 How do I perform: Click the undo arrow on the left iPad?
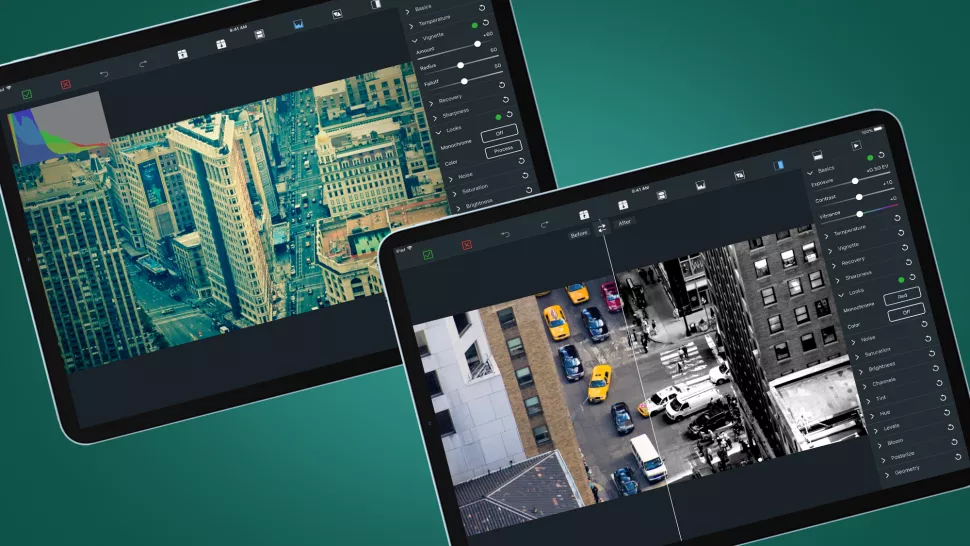click(104, 75)
